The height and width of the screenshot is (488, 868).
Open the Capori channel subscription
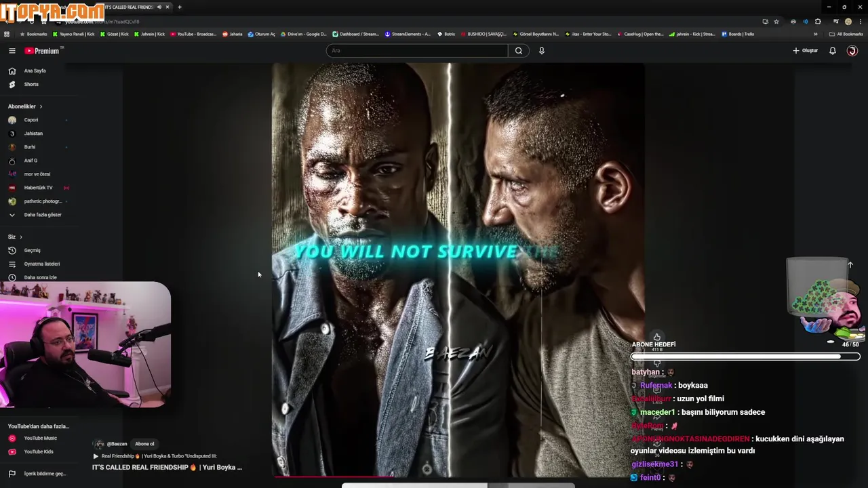click(x=31, y=120)
